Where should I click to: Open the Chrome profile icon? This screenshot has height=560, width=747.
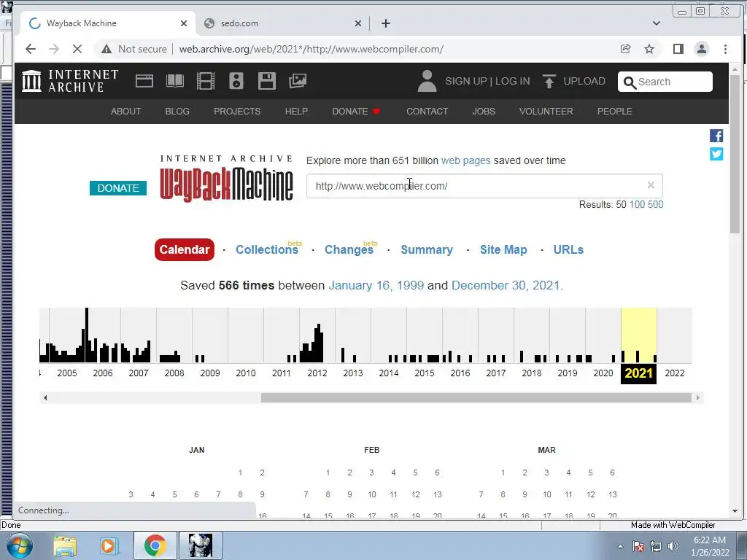(702, 49)
